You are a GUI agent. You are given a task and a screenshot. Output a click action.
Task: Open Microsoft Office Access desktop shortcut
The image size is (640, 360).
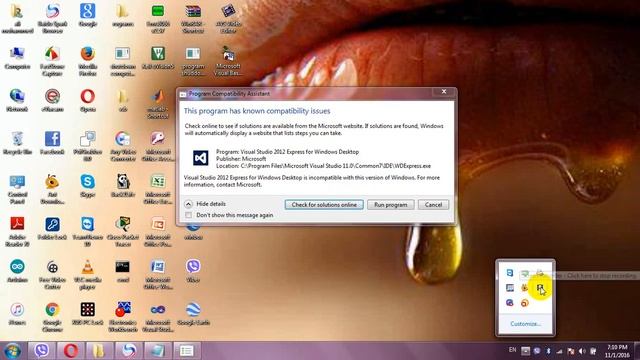pyautogui.click(x=158, y=147)
